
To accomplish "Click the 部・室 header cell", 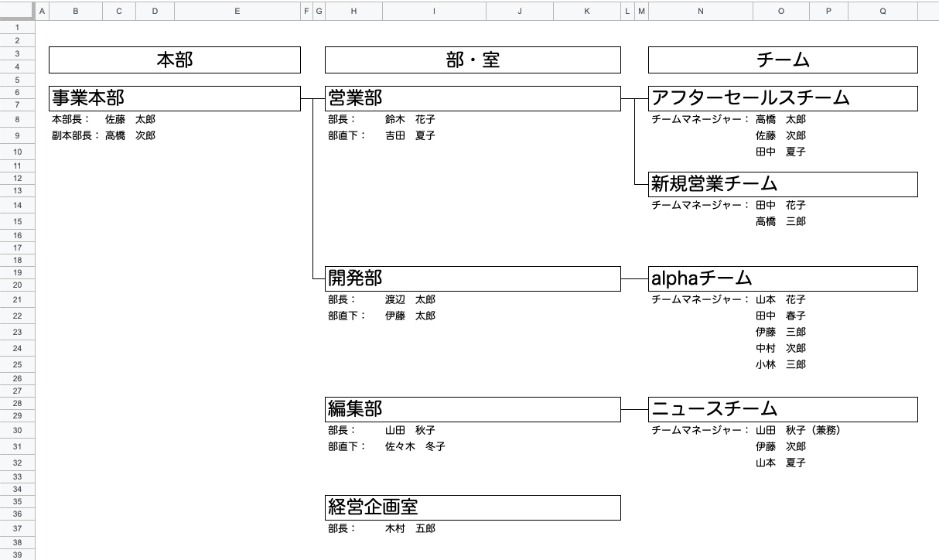I will (473, 60).
